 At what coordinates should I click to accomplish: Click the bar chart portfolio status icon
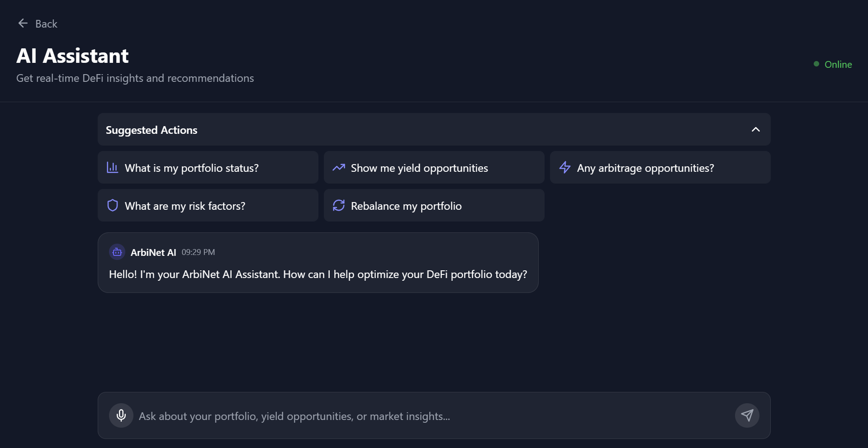(112, 168)
